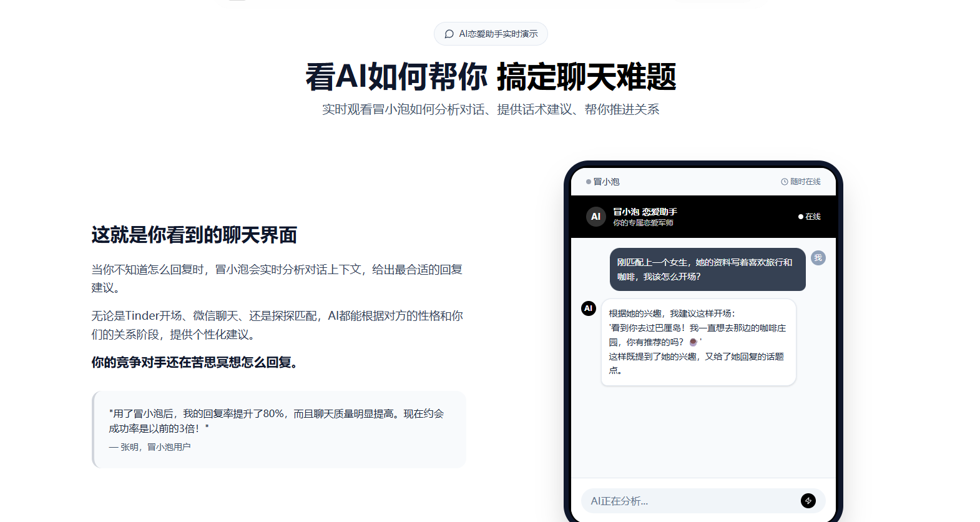Click the send lightning button in chat input
980x522 pixels.
click(x=808, y=501)
